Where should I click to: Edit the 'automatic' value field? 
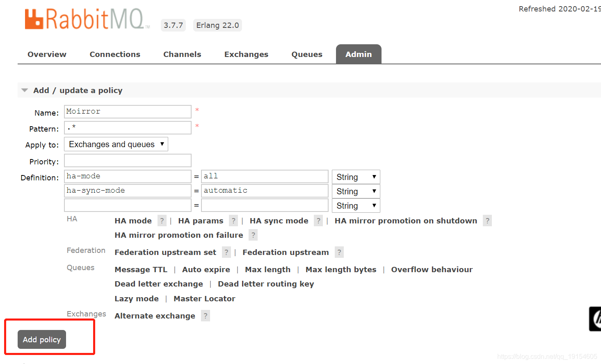(265, 191)
